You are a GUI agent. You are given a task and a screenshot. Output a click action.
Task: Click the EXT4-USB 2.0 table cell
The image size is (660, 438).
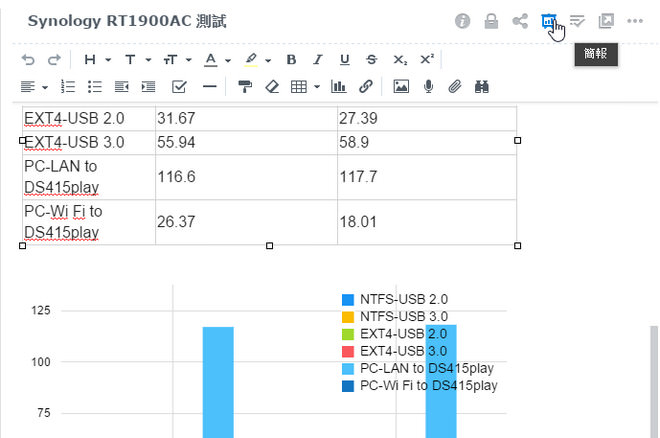point(89,118)
